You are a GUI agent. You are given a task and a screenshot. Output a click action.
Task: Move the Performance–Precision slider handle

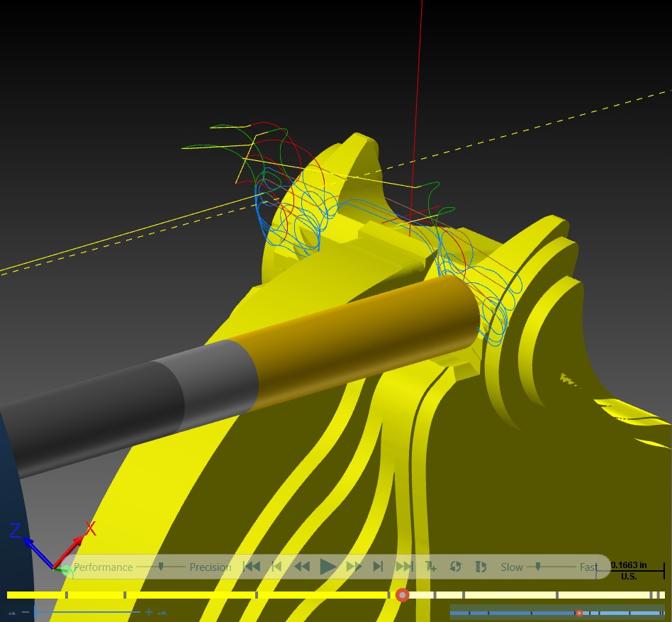pos(161,567)
